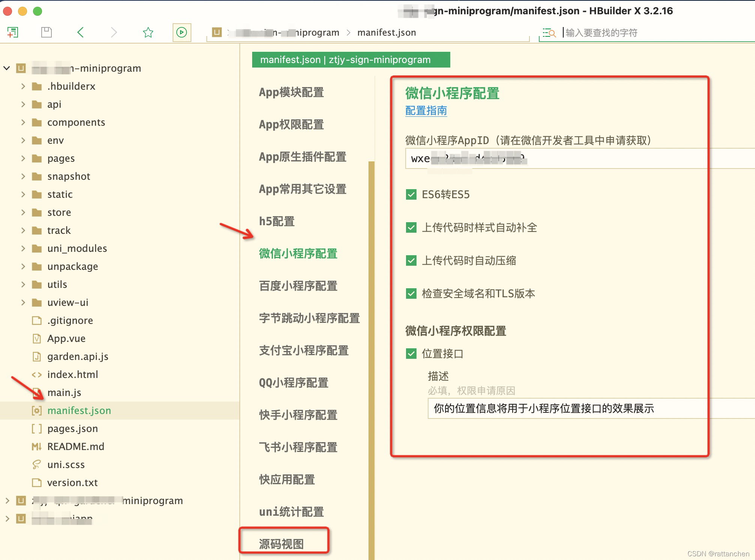Expand the uni_modules folder
The image size is (755, 560).
coord(23,249)
